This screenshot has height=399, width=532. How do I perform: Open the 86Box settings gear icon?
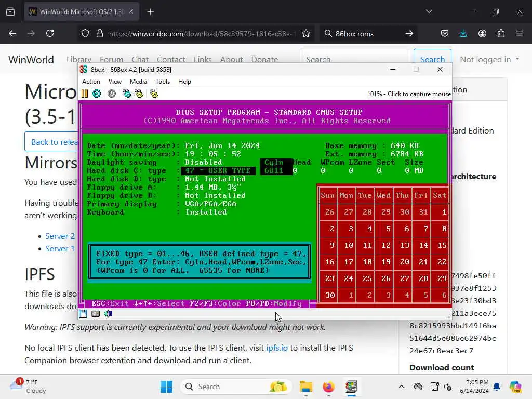(x=154, y=94)
